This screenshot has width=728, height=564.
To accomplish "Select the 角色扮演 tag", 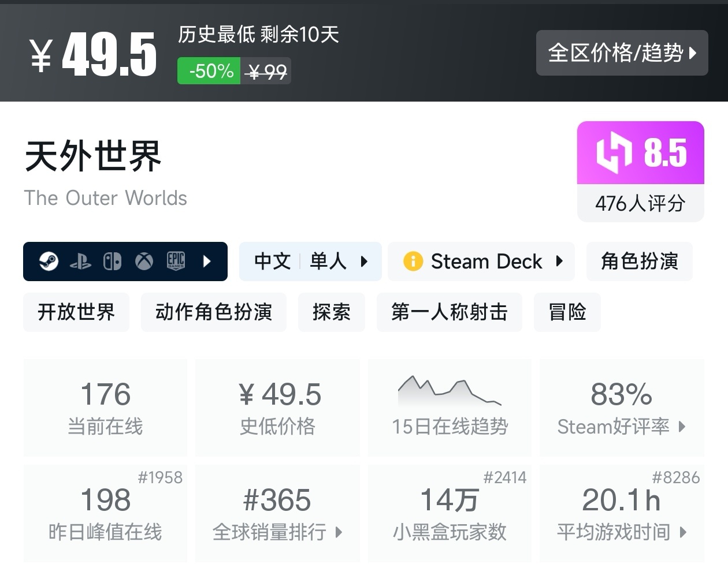I will coord(639,261).
